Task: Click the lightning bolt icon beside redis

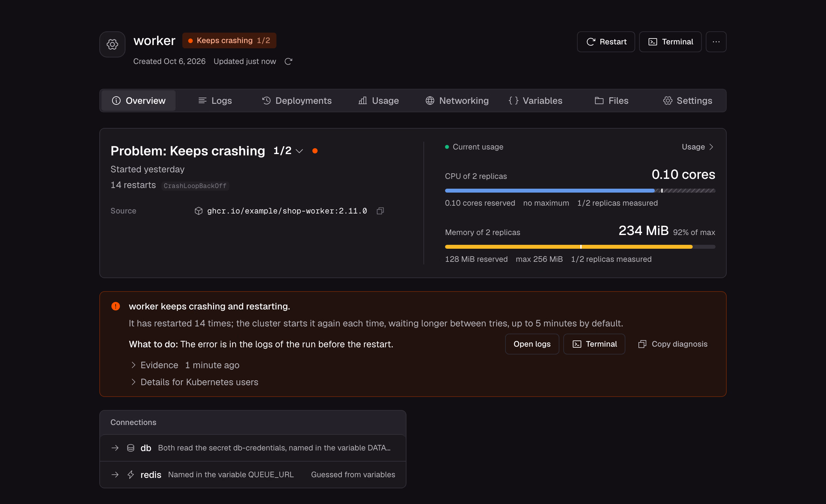Action: click(131, 475)
